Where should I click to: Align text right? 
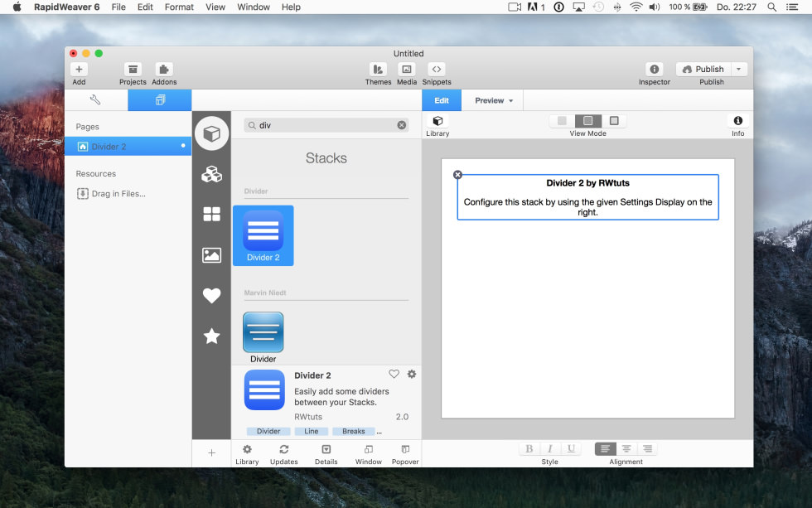pyautogui.click(x=647, y=448)
